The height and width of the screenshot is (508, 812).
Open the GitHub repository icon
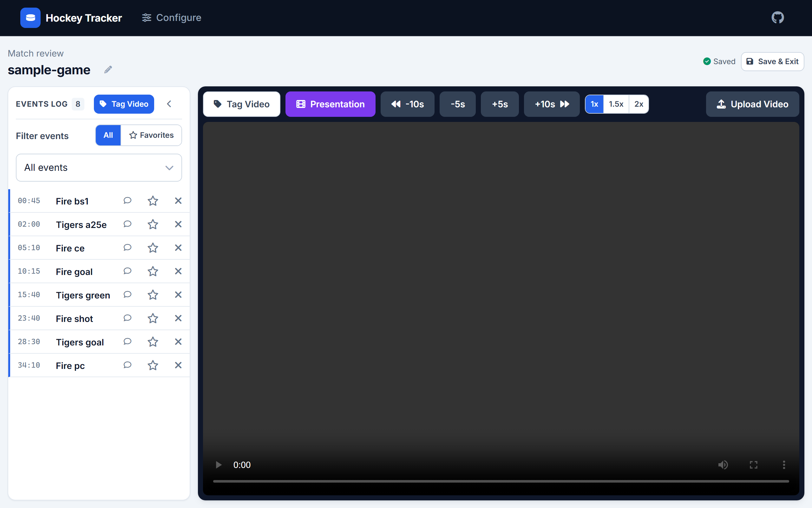coord(777,17)
